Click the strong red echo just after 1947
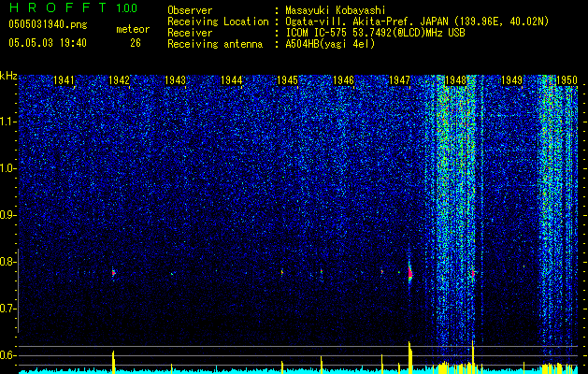 point(409,273)
